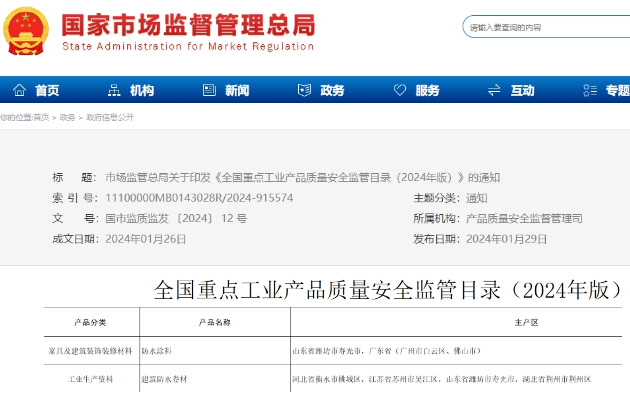Select the notice title text after 标题

(303, 178)
